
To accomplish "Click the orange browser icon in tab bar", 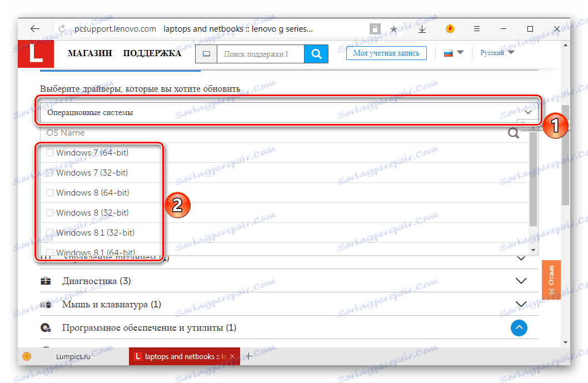I will (27, 356).
